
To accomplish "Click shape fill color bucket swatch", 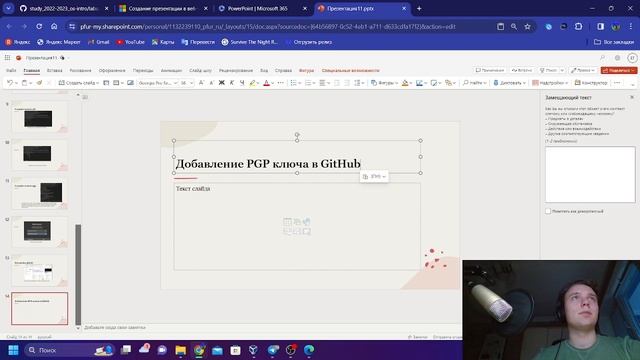I will (404, 83).
